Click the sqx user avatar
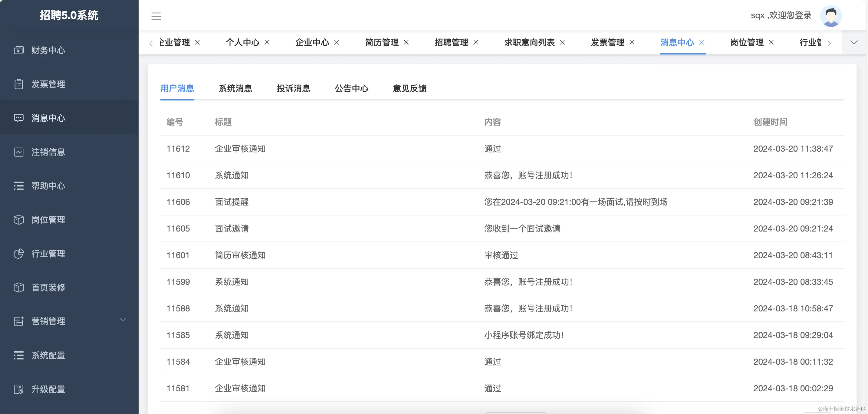 831,15
